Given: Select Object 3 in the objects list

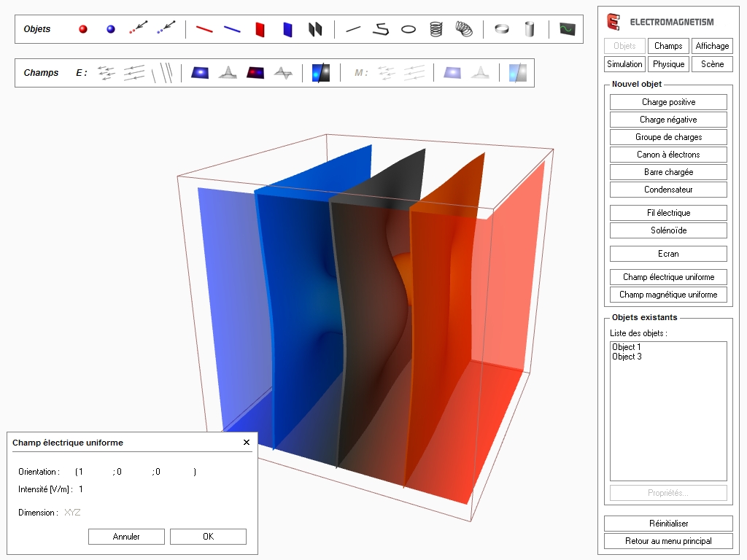Looking at the screenshot, I should tap(627, 357).
